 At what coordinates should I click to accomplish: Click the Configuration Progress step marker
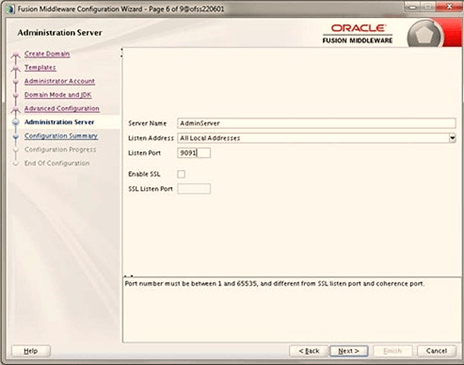(x=15, y=150)
